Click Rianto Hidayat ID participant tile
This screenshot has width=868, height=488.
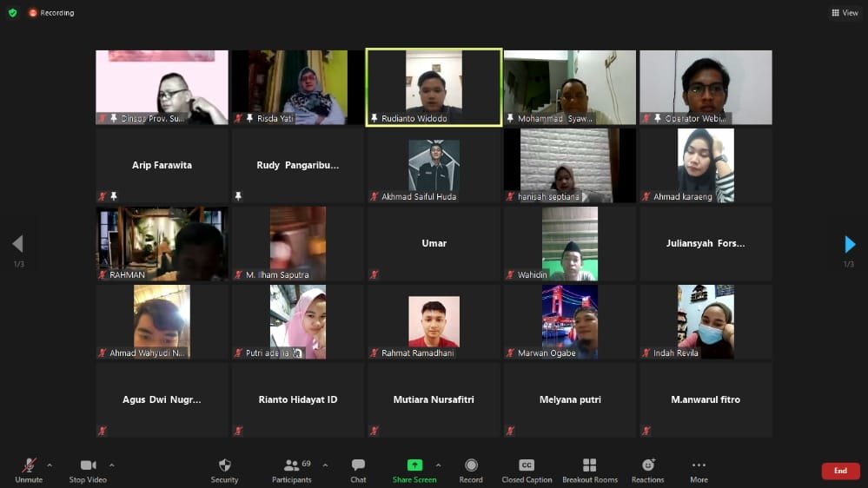pyautogui.click(x=298, y=400)
